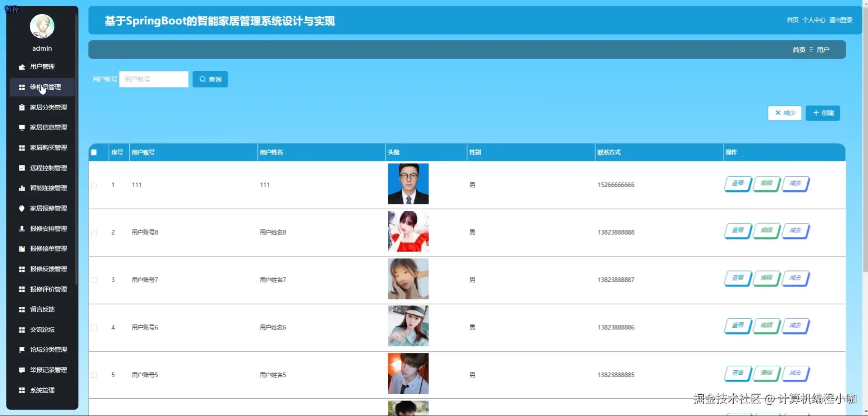Image resolution: width=868 pixels, height=416 pixels.
Task: Click the 家居分类管理 clipboard icon
Action: point(22,107)
